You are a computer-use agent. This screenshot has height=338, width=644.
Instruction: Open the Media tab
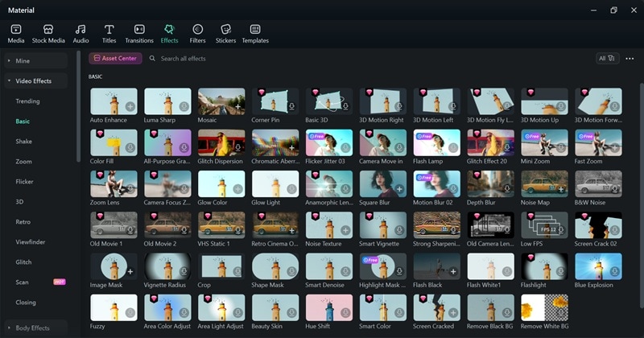[x=16, y=34]
